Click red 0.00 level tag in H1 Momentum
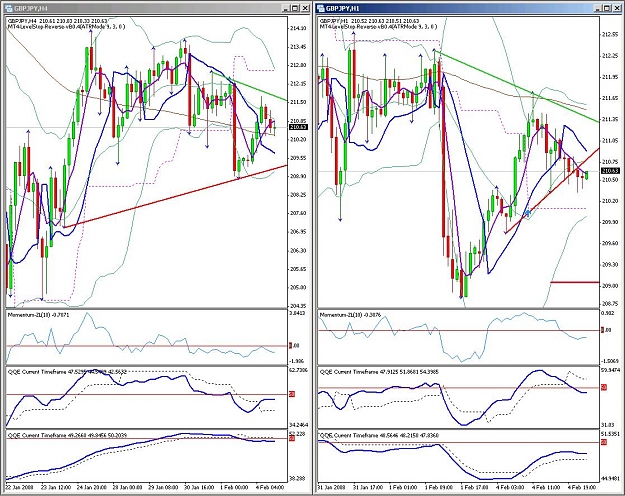 [x=603, y=330]
